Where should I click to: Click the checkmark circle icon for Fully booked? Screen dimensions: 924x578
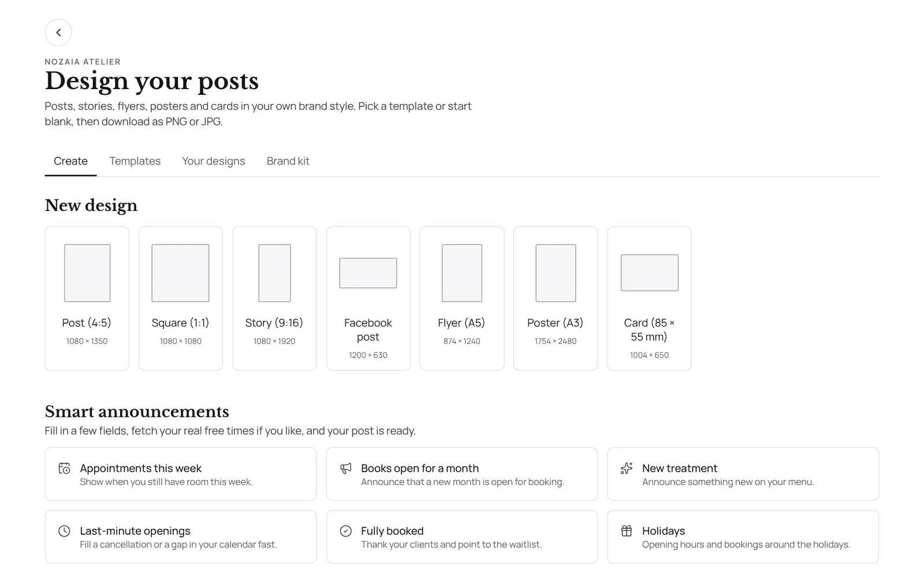click(x=346, y=531)
